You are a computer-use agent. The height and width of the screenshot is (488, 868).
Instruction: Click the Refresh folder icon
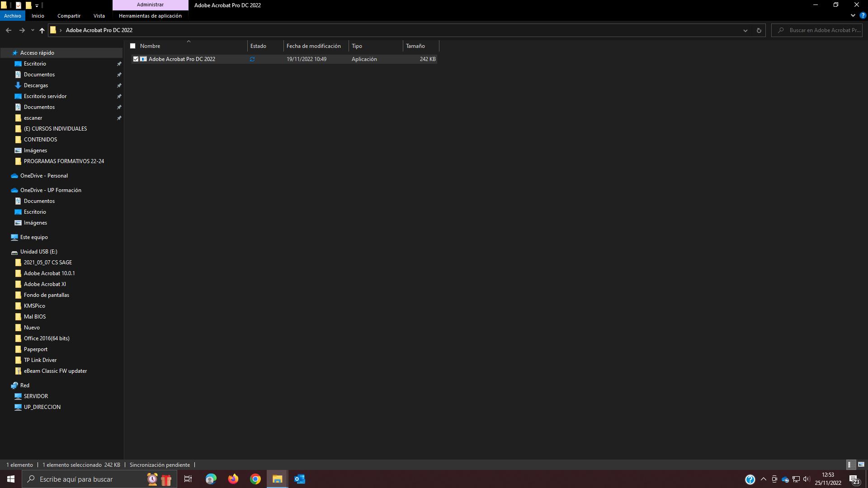[759, 30]
